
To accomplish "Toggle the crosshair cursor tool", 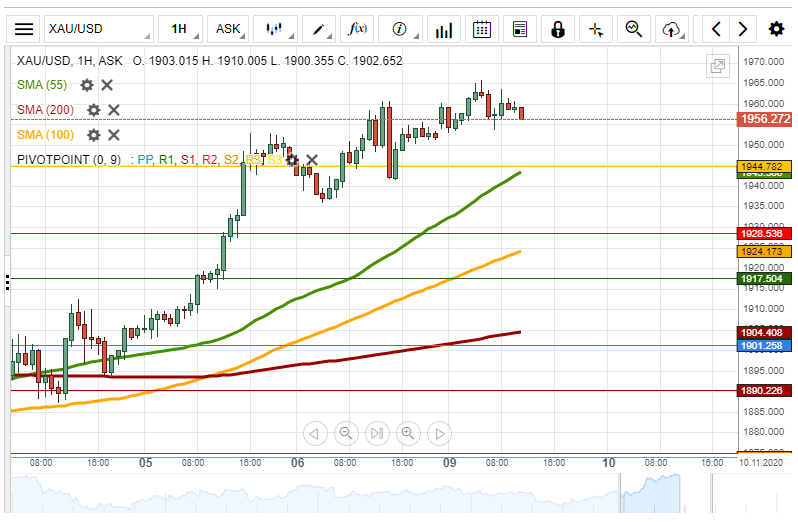I will [x=596, y=29].
